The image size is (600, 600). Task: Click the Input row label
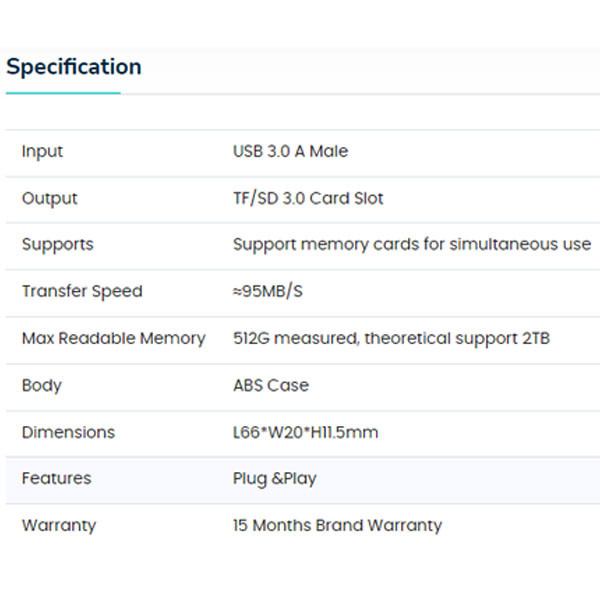tap(42, 152)
